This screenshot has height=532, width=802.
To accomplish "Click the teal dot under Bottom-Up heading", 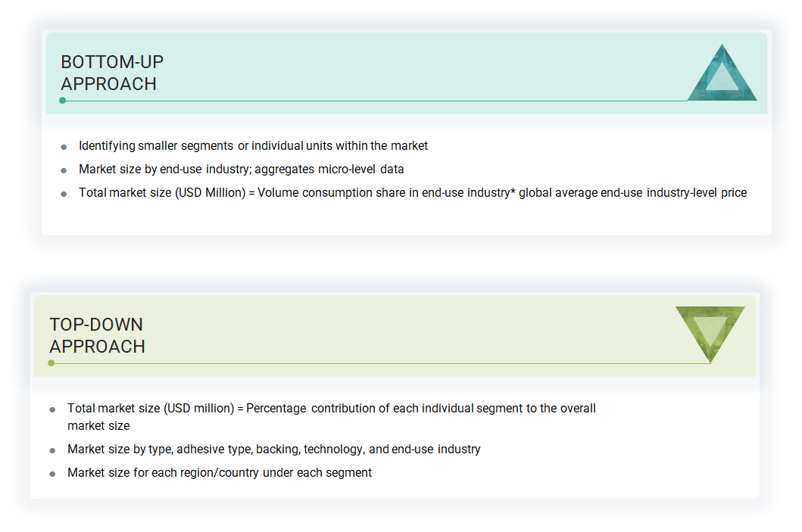I will [63, 101].
